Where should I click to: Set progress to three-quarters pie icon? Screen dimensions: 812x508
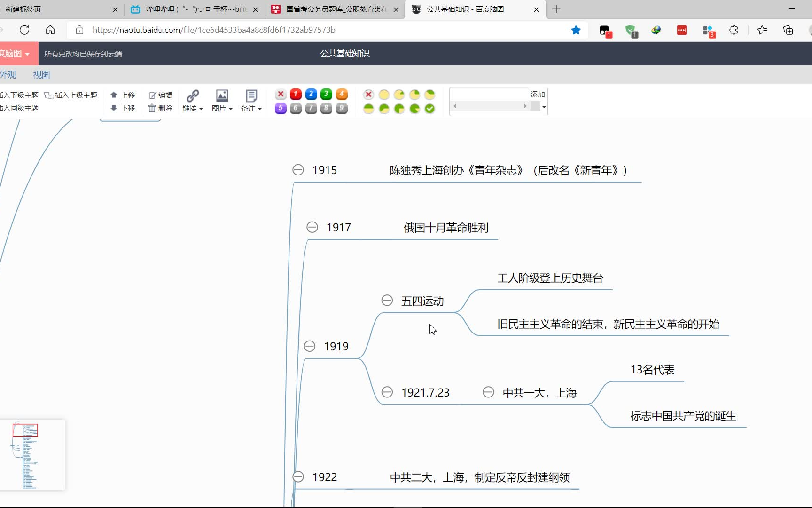[x=399, y=109]
